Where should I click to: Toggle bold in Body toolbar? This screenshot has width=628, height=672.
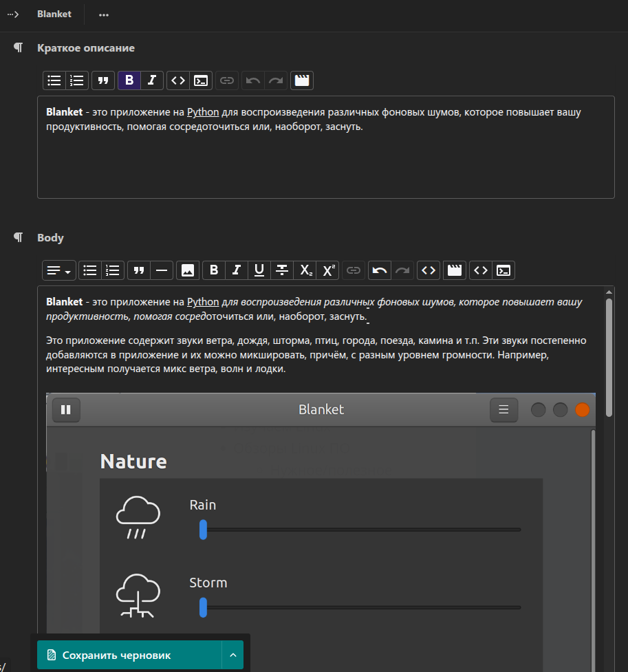[214, 270]
